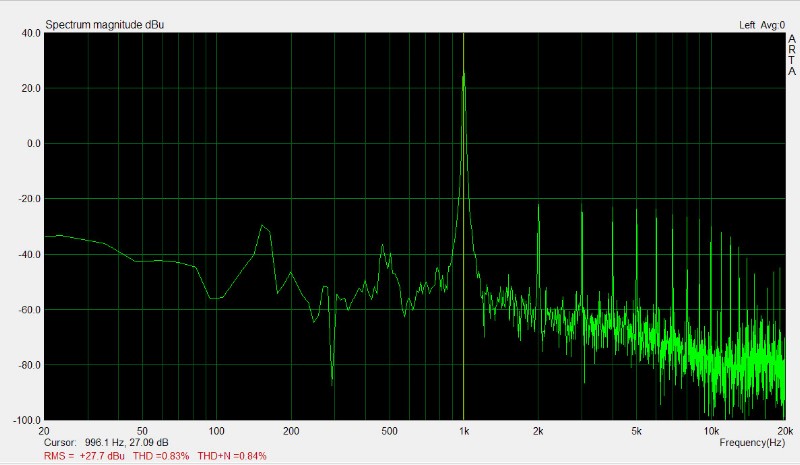Image resolution: width=800 pixels, height=465 pixels.
Task: Click the 'Left Avg:0' channel label
Action: coord(762,25)
